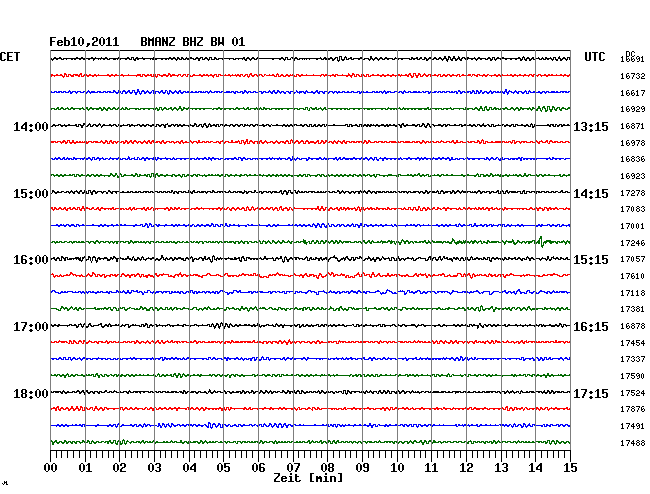Image resolution: width=650 pixels, height=494 pixels.
Task: Click the UTC timezone label
Action: click(x=595, y=57)
